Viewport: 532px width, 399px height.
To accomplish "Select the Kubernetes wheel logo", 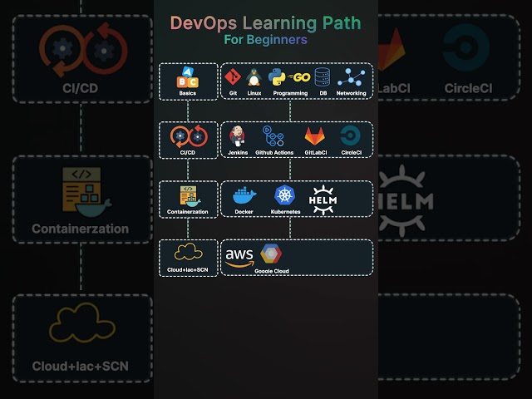I will [284, 195].
